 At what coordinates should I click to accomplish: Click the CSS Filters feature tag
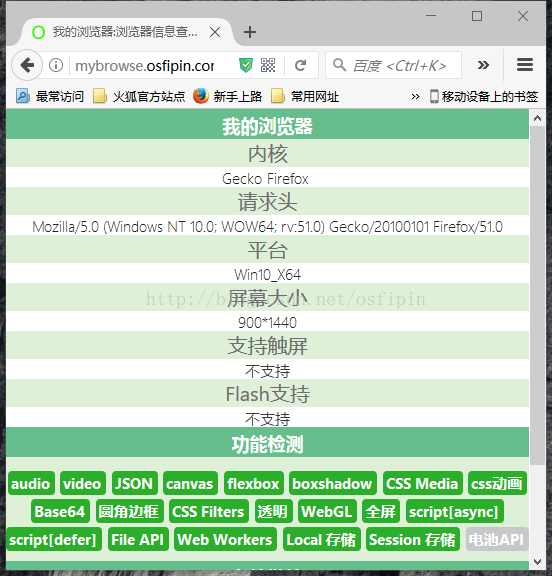pyautogui.click(x=209, y=511)
